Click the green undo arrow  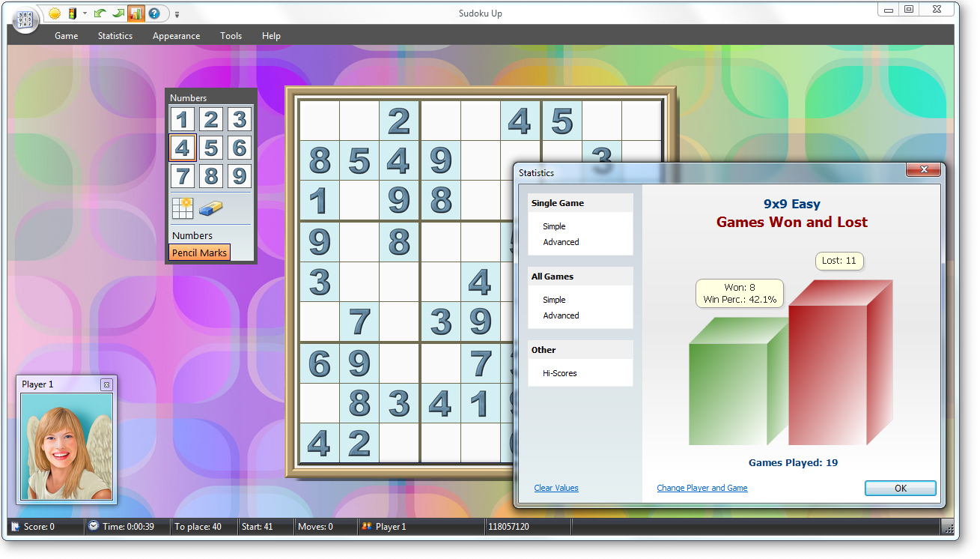pyautogui.click(x=100, y=13)
